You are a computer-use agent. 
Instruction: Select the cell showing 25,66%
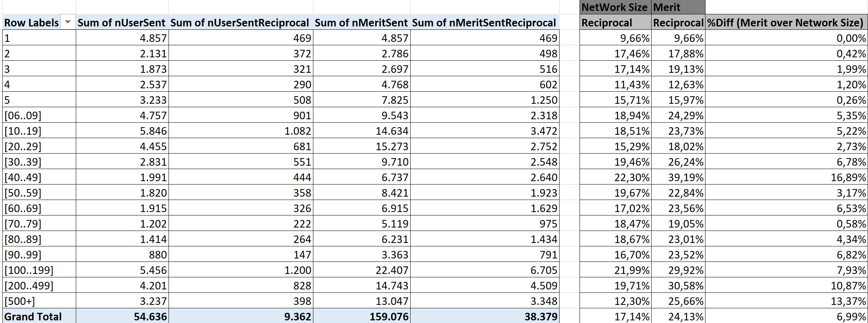click(678, 301)
